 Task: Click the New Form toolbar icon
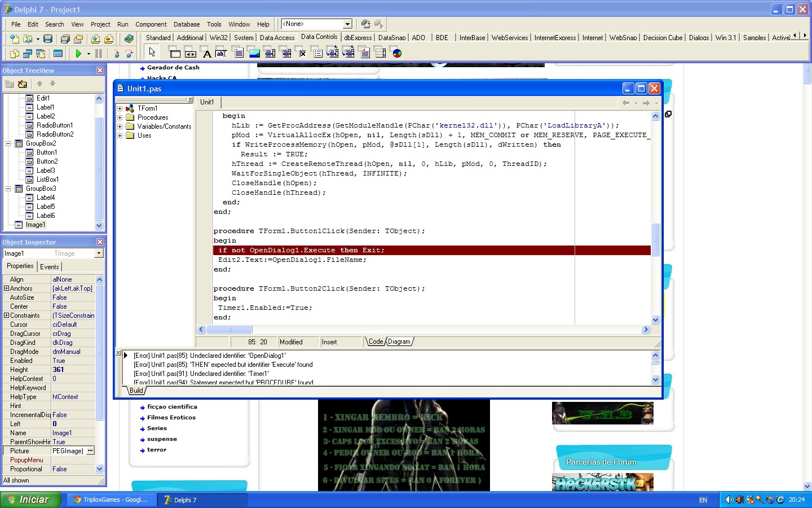click(58, 54)
